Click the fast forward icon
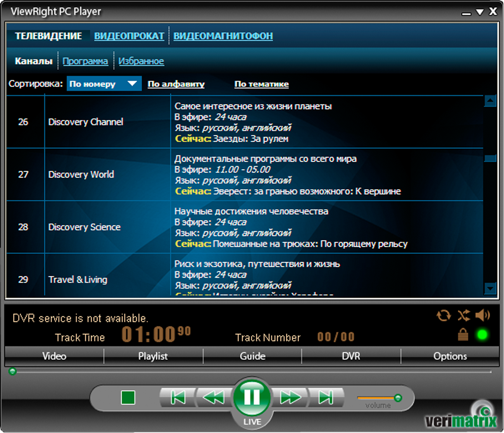This screenshot has height=433, width=504. pos(290,398)
